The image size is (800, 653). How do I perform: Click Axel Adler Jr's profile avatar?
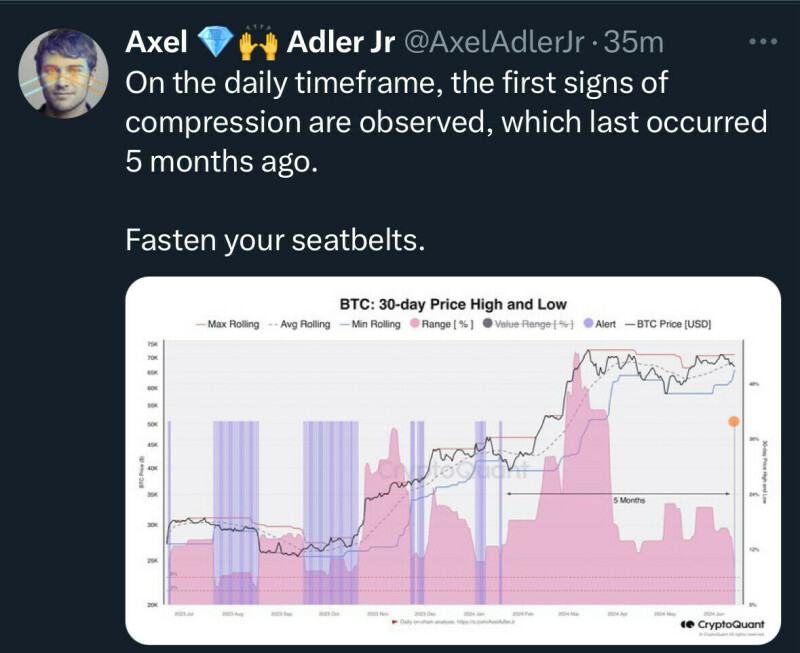64,74
